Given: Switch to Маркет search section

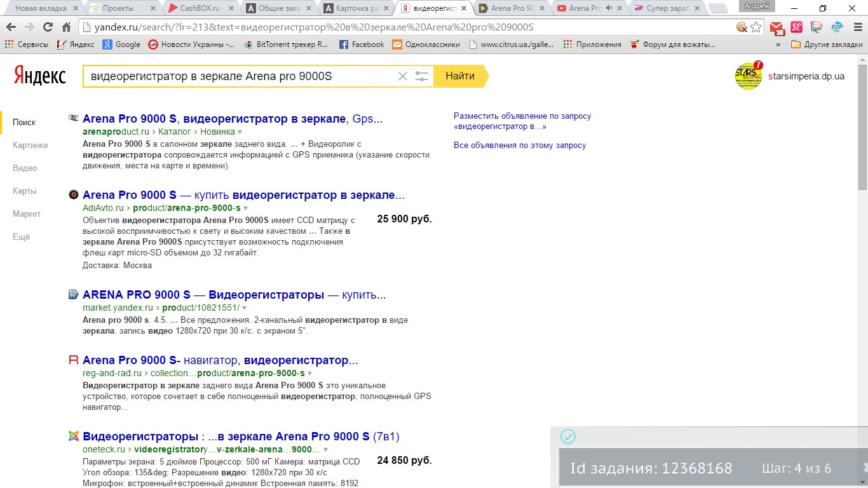Looking at the screenshot, I should pyautogui.click(x=27, y=213).
